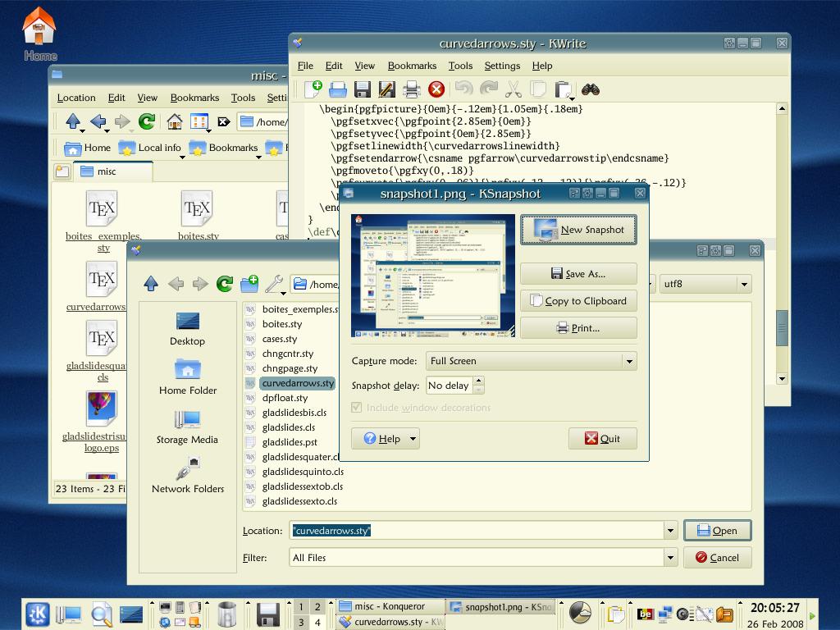
Task: Click the clear location icon in Konqueror
Action: (x=224, y=121)
